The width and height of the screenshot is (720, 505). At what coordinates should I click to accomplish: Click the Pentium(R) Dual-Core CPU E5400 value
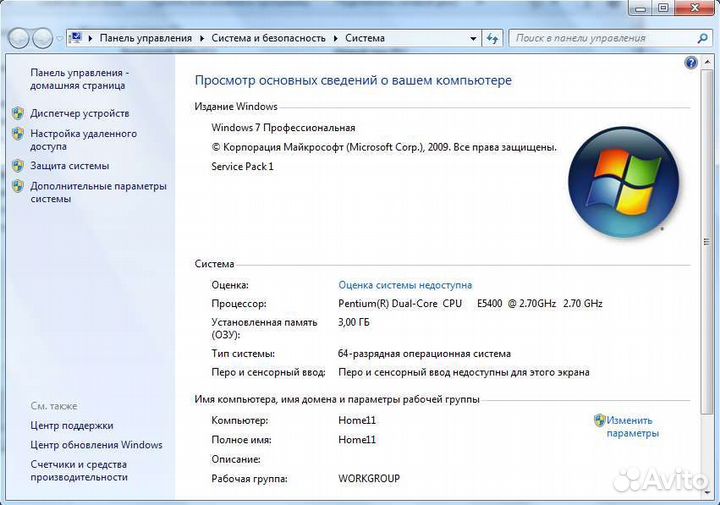pos(470,303)
